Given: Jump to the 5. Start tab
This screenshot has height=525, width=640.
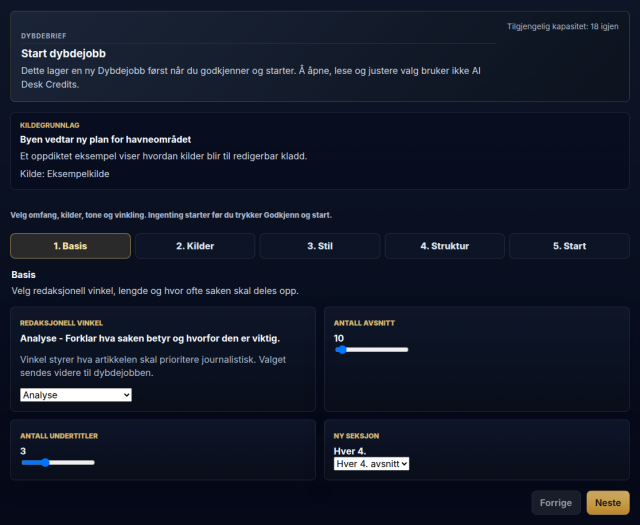Looking at the screenshot, I should pyautogui.click(x=569, y=246).
